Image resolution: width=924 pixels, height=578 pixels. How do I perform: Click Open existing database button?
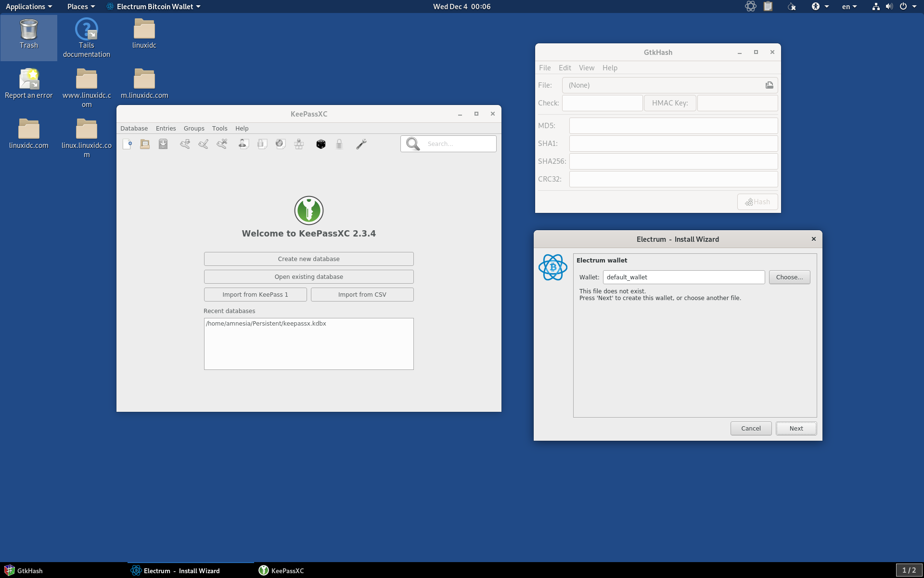(x=308, y=277)
